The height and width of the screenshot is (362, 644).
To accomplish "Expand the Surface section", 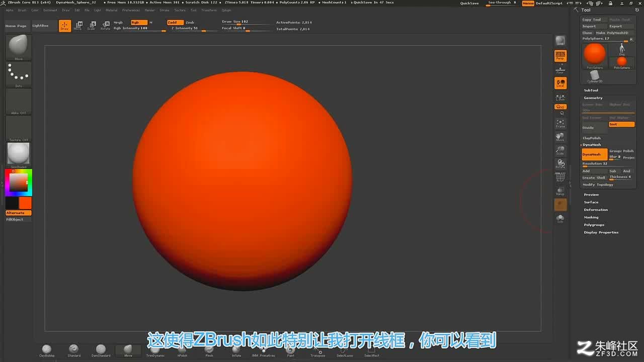I will coord(591,202).
